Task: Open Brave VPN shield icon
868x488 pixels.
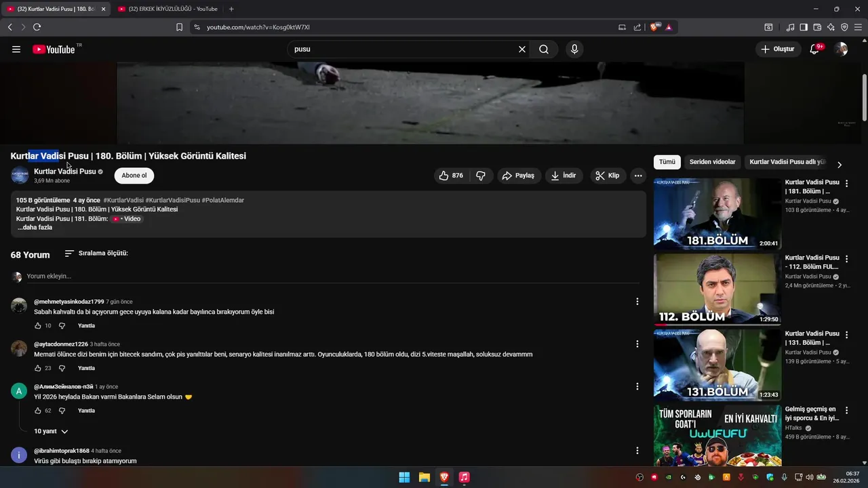Action: click(844, 27)
